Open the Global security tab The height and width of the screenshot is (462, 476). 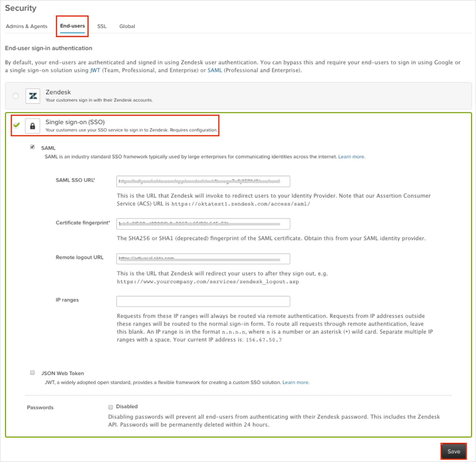tap(127, 26)
